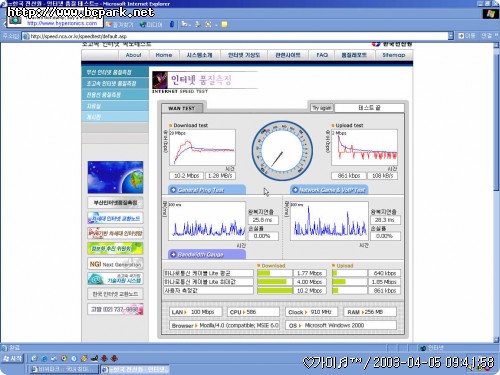Click the upload speed value 861 kbps

coord(349,176)
